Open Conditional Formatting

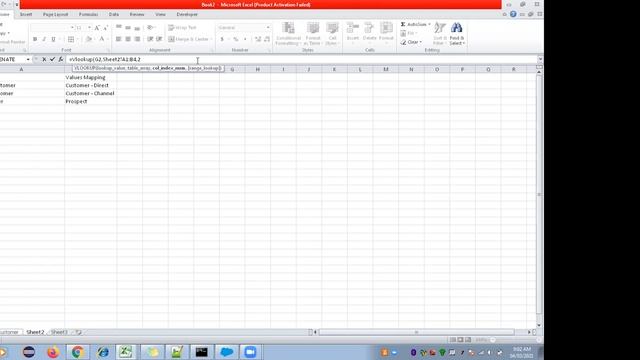288,34
